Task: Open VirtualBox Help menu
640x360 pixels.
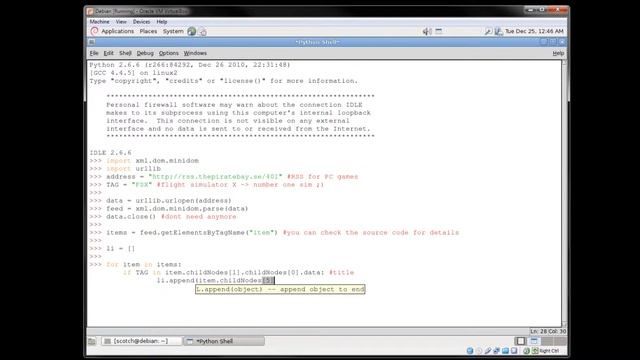Action: coord(162,22)
